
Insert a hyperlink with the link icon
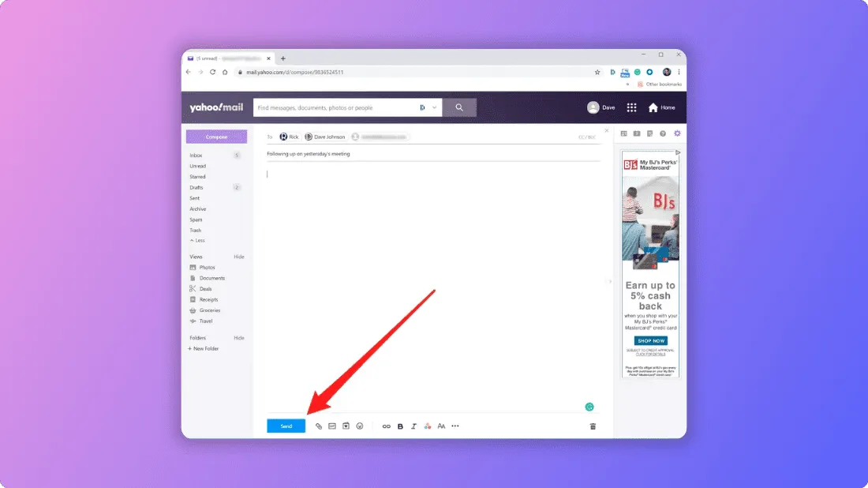click(x=387, y=426)
